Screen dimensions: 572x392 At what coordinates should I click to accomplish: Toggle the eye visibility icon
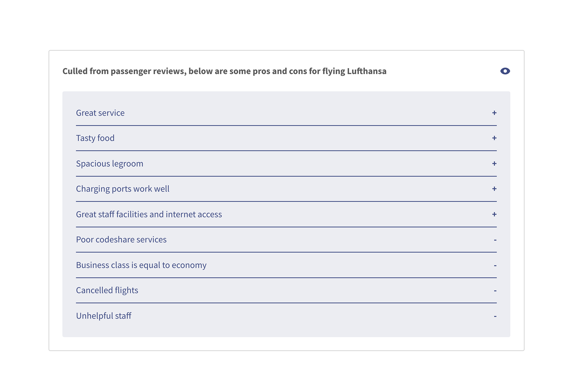click(505, 71)
